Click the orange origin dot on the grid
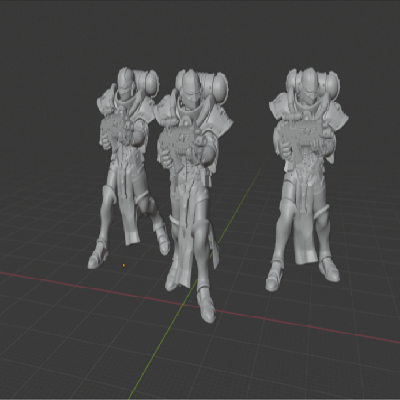Image resolution: width=400 pixels, height=400 pixels. (x=124, y=265)
